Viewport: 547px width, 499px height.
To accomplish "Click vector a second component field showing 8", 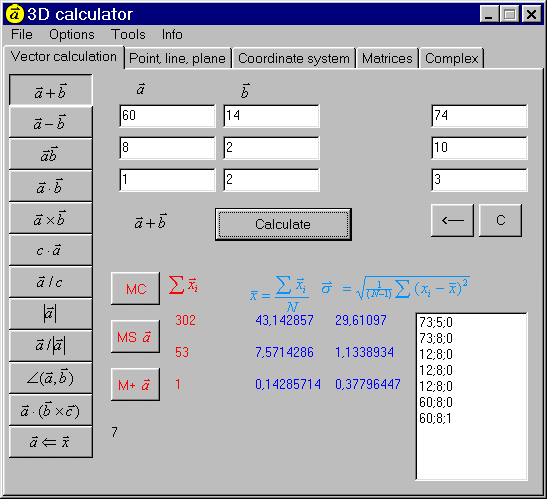I will click(x=167, y=148).
